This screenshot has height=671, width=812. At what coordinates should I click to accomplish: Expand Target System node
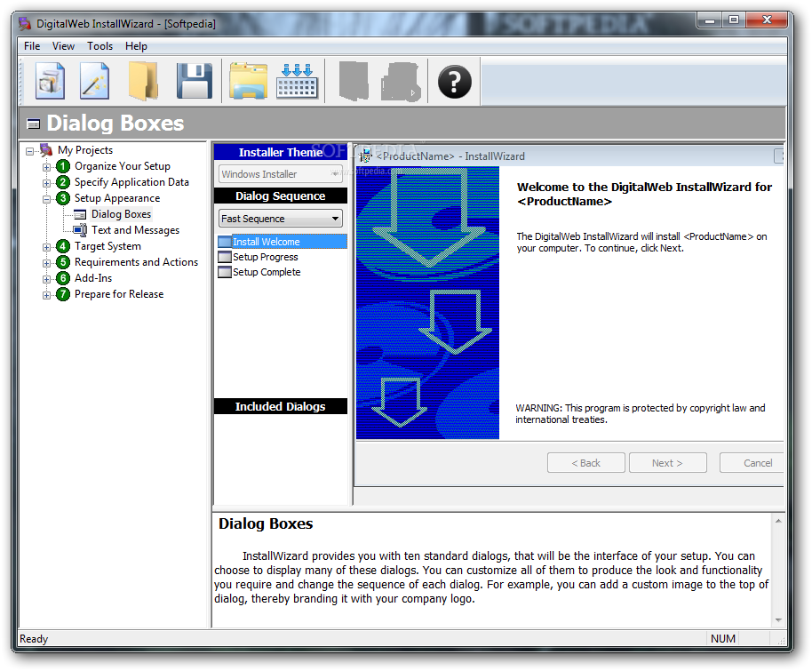(46, 248)
